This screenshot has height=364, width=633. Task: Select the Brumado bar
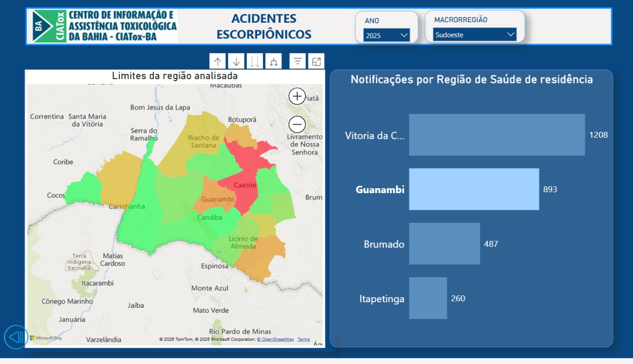(444, 243)
